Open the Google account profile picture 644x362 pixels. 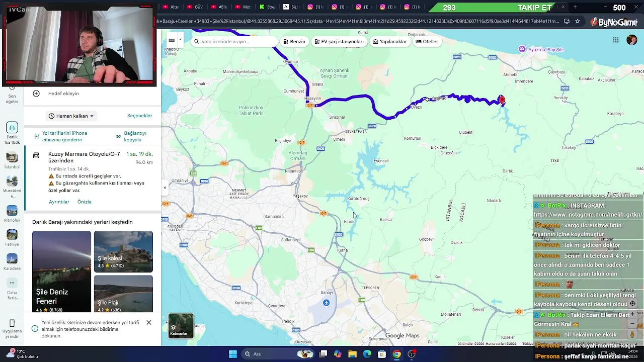[632, 40]
